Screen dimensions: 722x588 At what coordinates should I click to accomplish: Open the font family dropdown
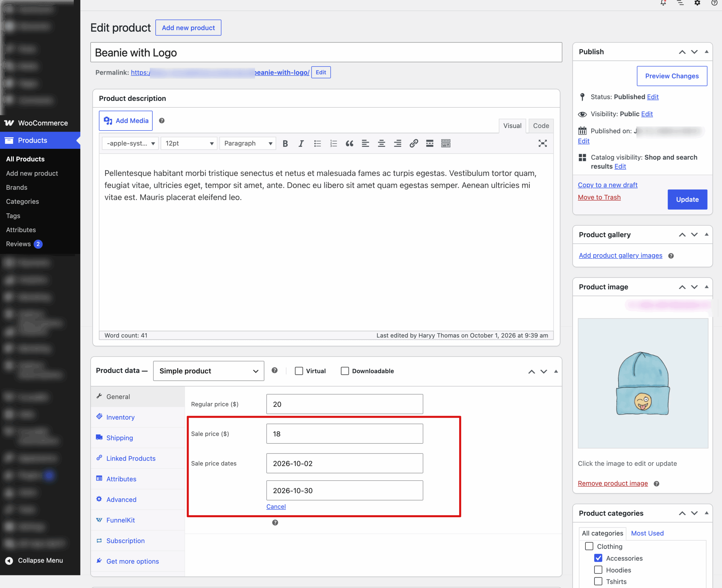pyautogui.click(x=130, y=143)
